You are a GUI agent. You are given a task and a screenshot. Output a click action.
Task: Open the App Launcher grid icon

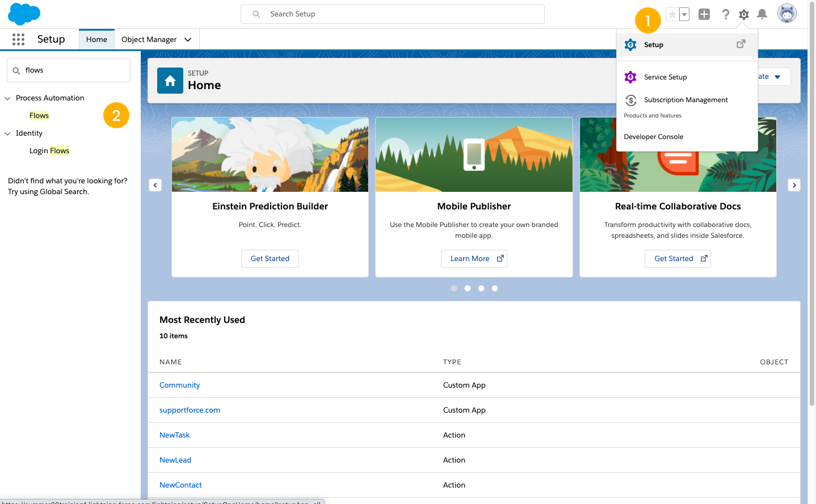(x=18, y=39)
